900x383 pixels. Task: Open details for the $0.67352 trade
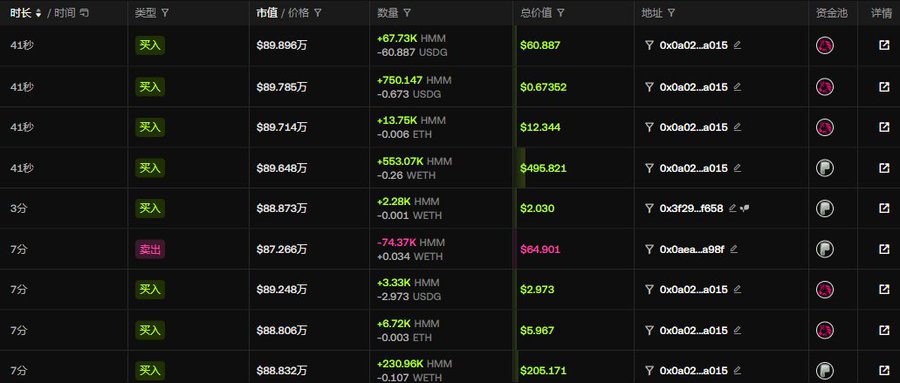click(x=884, y=87)
